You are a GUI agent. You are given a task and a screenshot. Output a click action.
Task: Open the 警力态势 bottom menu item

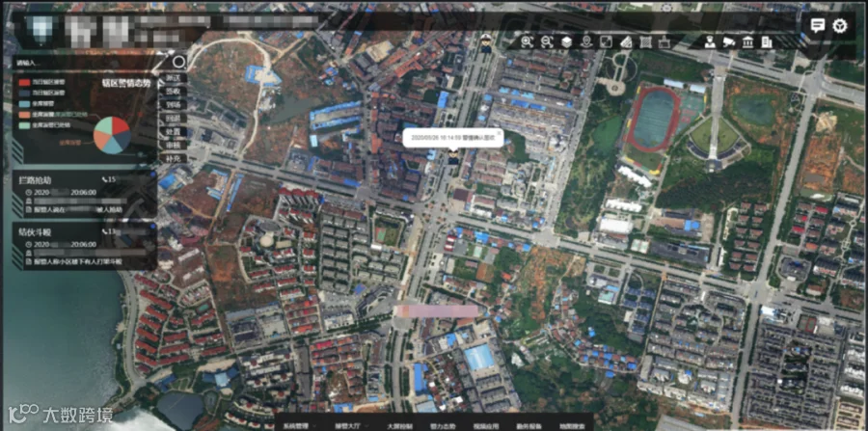(443, 426)
